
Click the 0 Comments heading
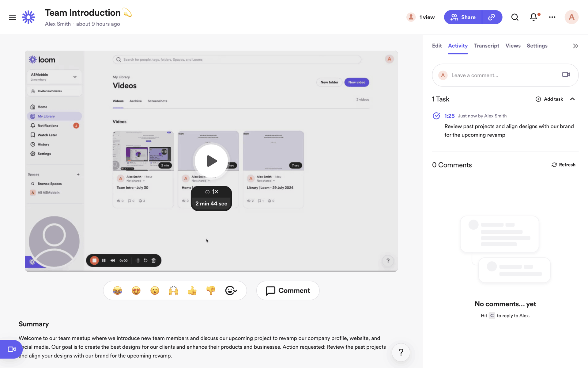[x=452, y=165]
